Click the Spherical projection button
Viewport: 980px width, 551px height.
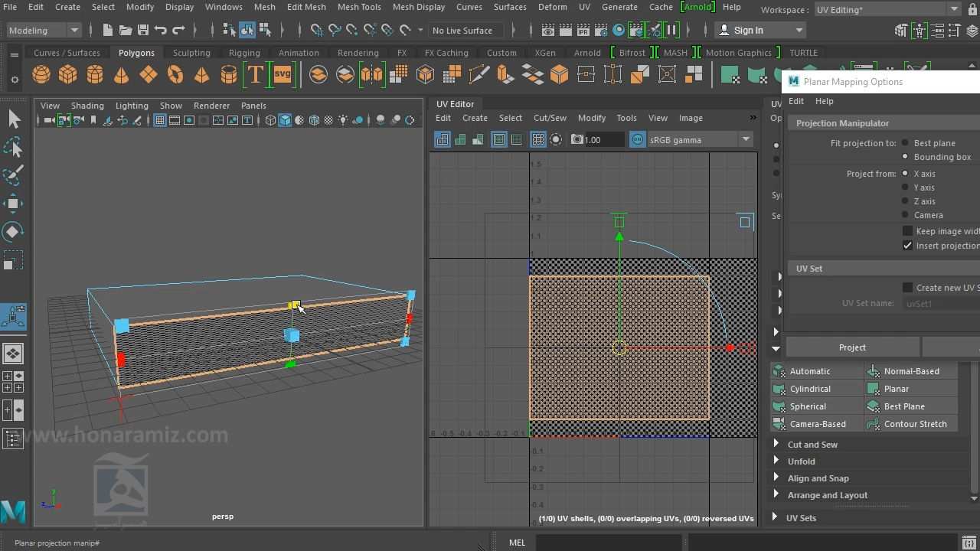tap(817, 406)
